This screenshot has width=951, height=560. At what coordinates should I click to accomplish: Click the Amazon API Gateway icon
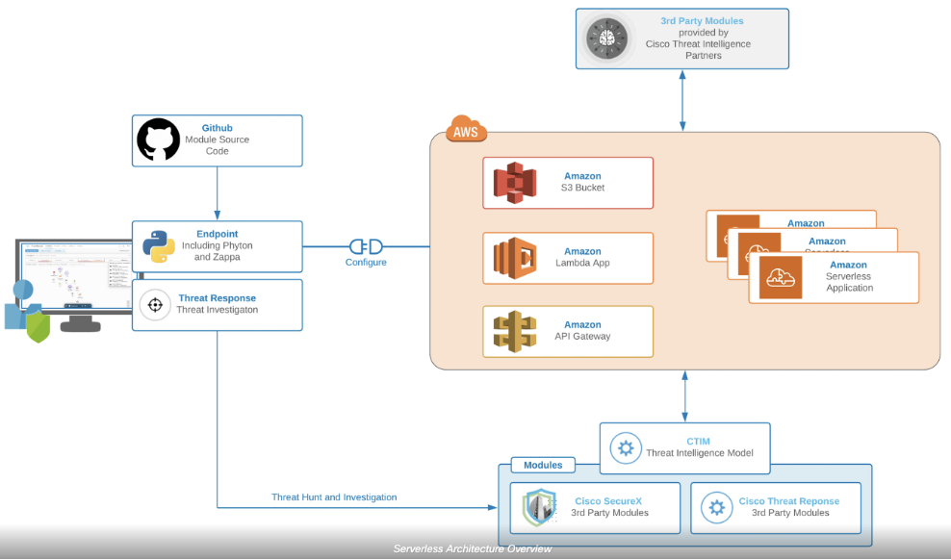click(514, 331)
